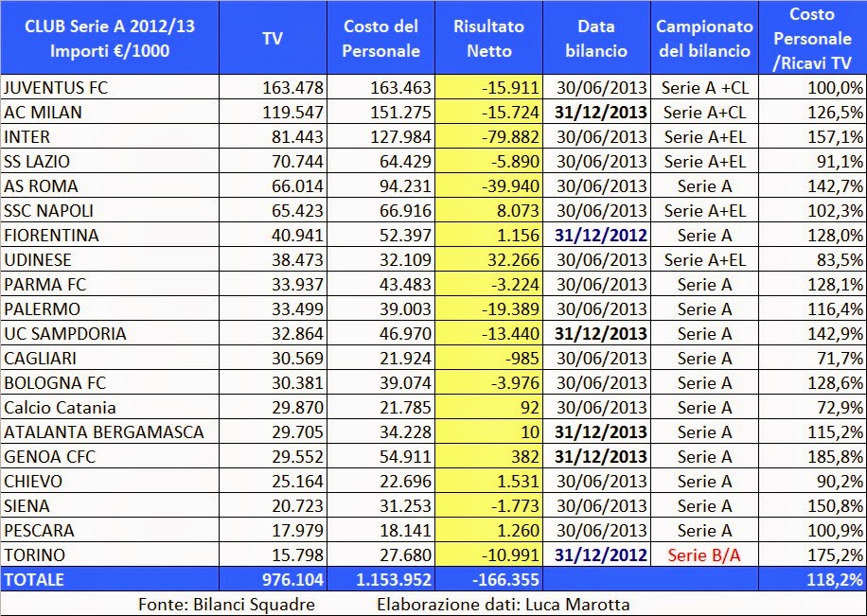Click the GENOA CFC club name
867x616 pixels.
coord(50,457)
